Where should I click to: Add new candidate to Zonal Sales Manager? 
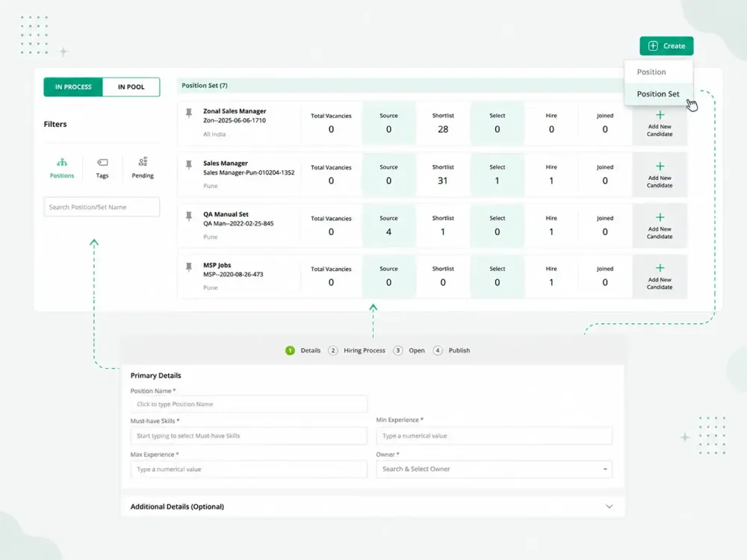pyautogui.click(x=660, y=123)
